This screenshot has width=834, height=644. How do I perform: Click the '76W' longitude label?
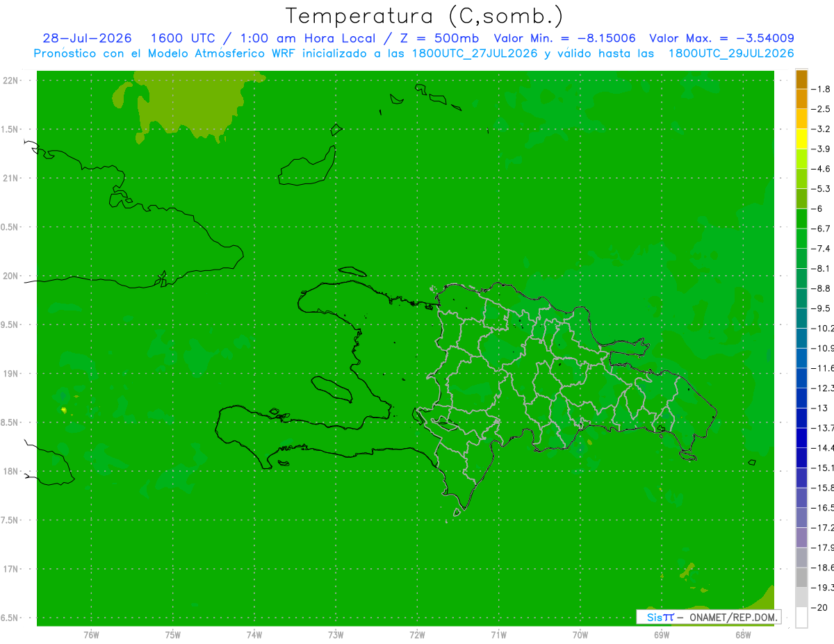coord(91,634)
